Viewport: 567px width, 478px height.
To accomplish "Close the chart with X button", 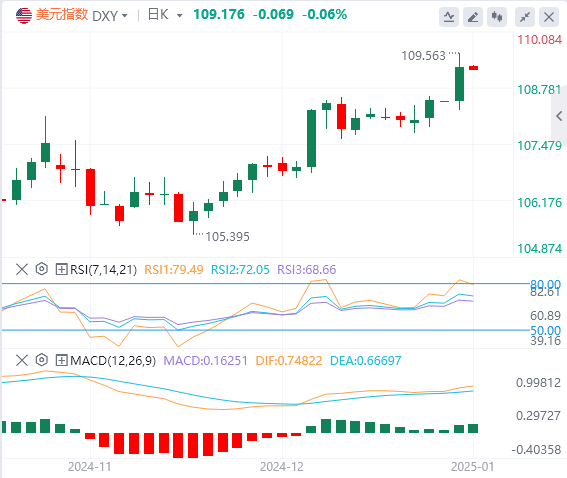I will 549,17.
